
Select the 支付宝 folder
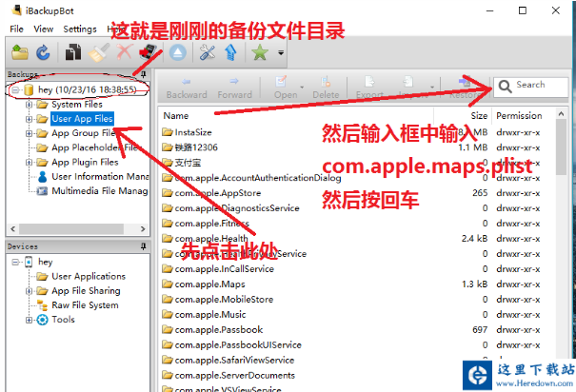pyautogui.click(x=188, y=163)
